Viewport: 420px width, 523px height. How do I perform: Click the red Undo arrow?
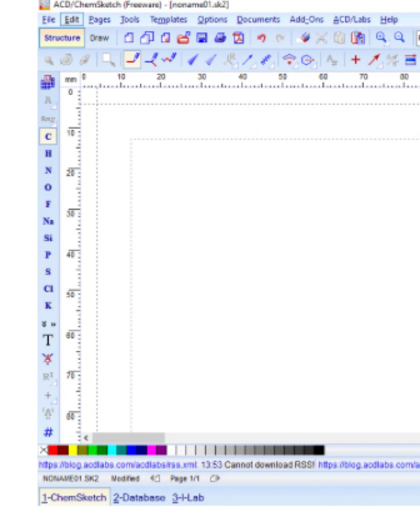[261, 38]
